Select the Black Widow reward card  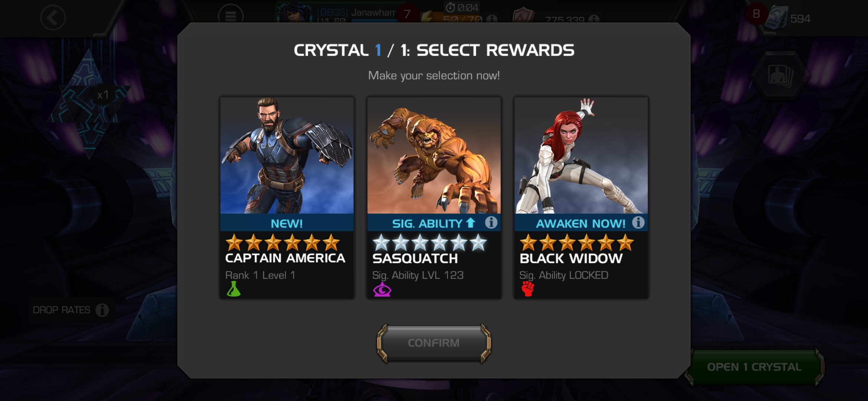[x=581, y=198]
